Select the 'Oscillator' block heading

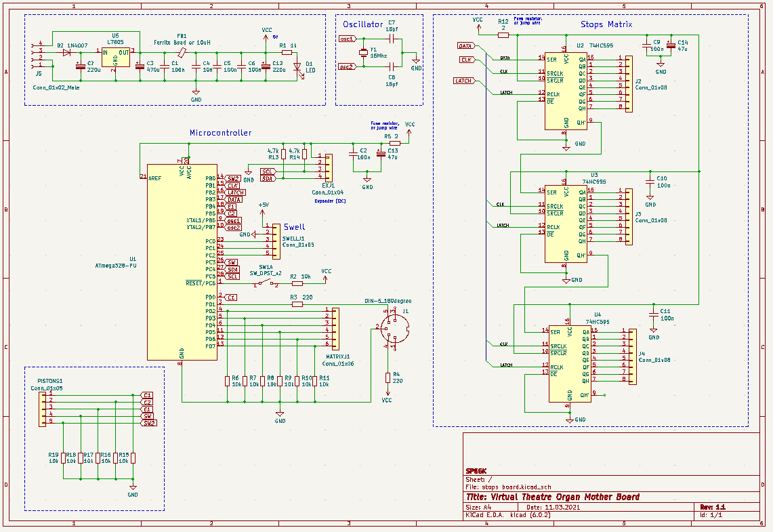click(363, 24)
